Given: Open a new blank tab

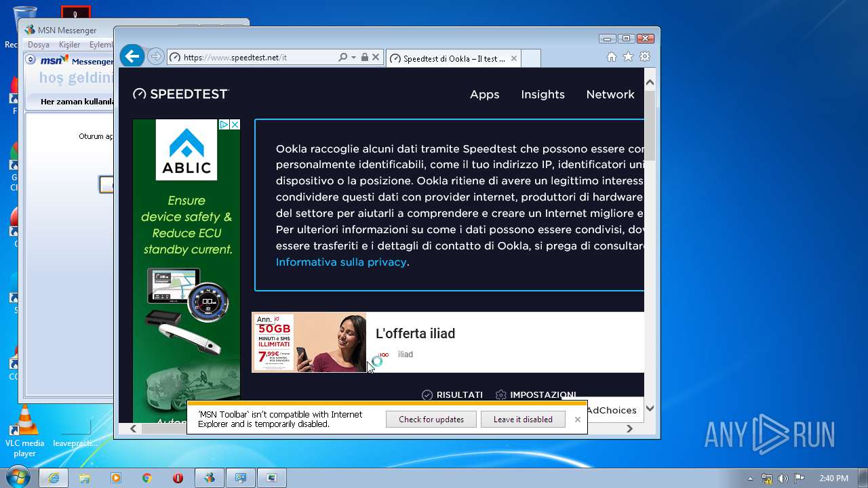Looking at the screenshot, I should (531, 58).
